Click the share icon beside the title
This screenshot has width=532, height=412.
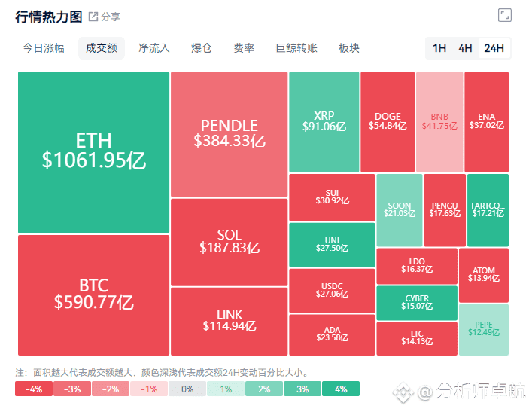pyautogui.click(x=93, y=17)
